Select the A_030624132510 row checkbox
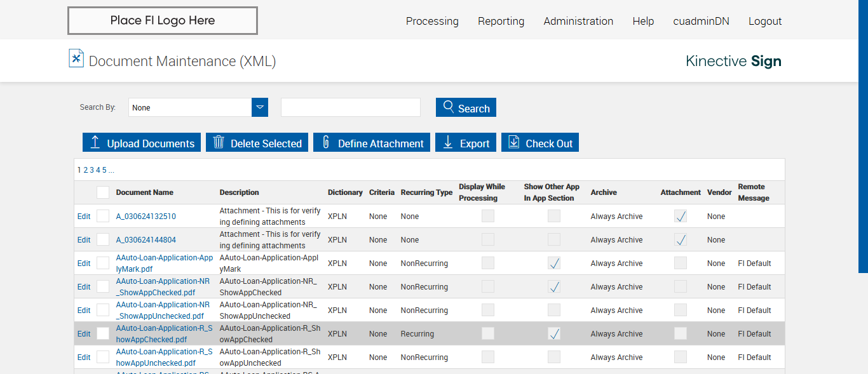Screen dimensions: 868x374 pyautogui.click(x=103, y=216)
